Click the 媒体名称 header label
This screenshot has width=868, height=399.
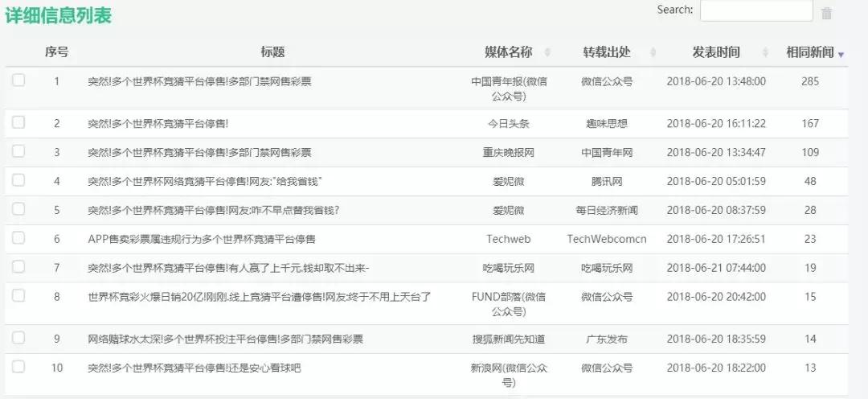click(508, 52)
